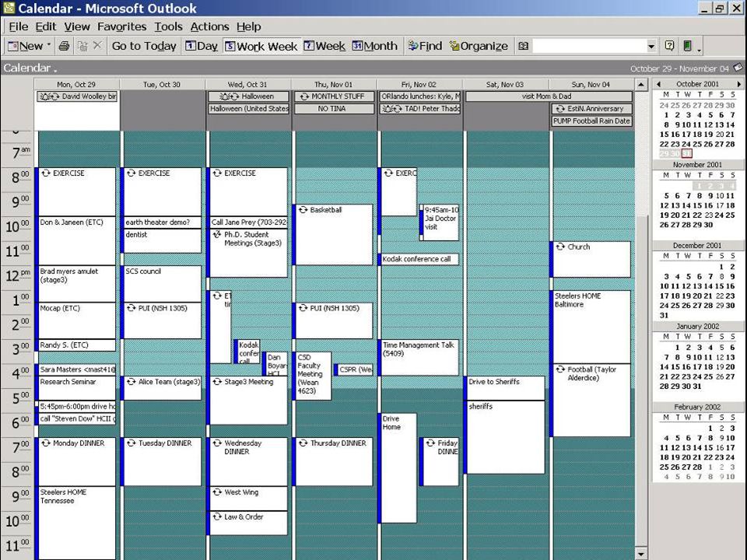Viewport: 747px width, 560px height.
Task: Select the Kodak conference call appointment on Friday
Action: [x=419, y=259]
